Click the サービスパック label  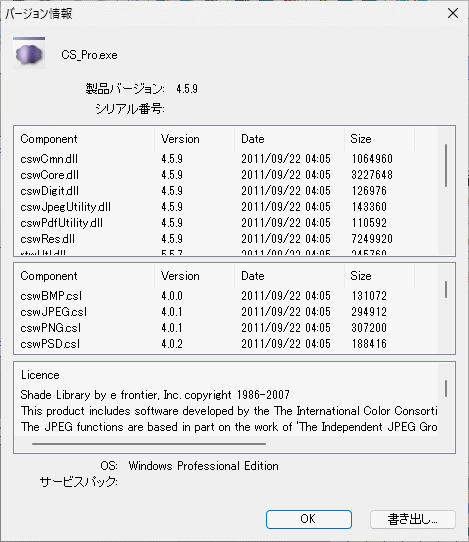click(78, 482)
